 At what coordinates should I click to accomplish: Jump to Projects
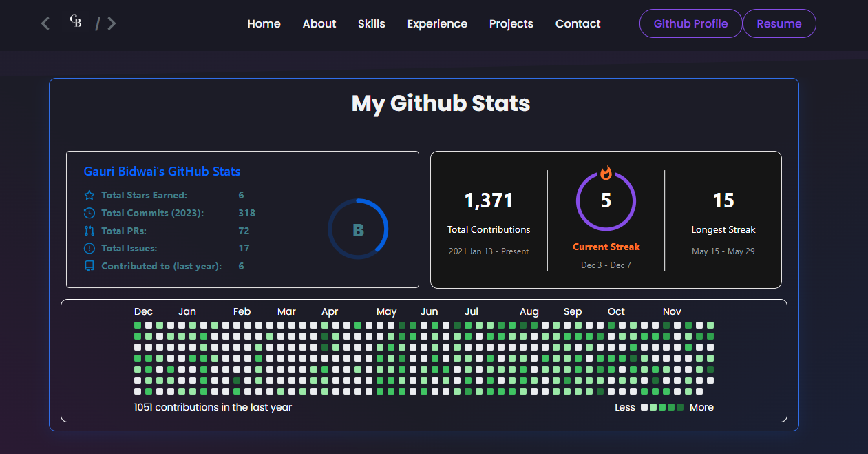click(x=511, y=23)
